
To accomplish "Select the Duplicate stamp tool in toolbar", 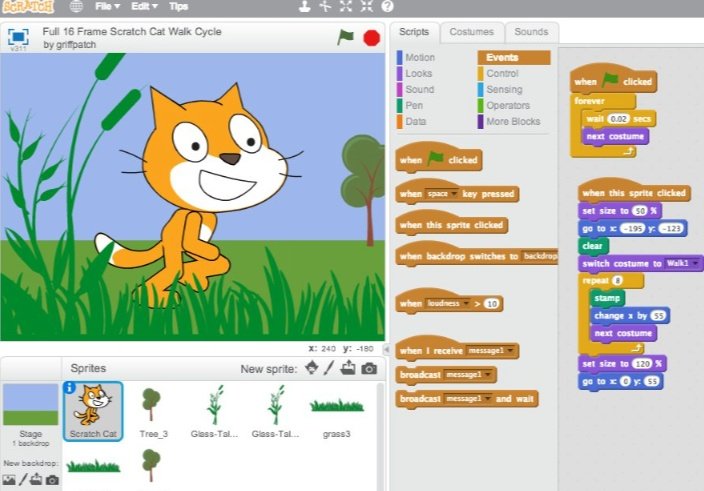I will click(x=305, y=6).
